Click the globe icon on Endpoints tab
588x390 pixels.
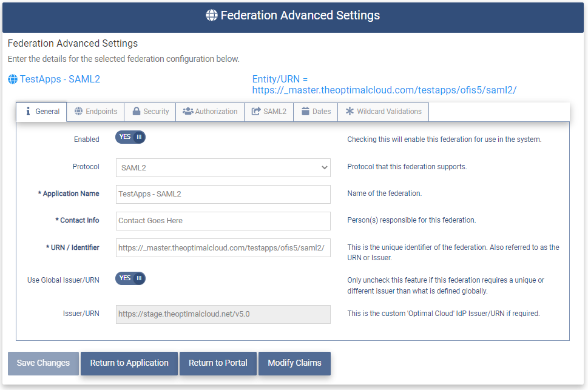pyautogui.click(x=78, y=111)
